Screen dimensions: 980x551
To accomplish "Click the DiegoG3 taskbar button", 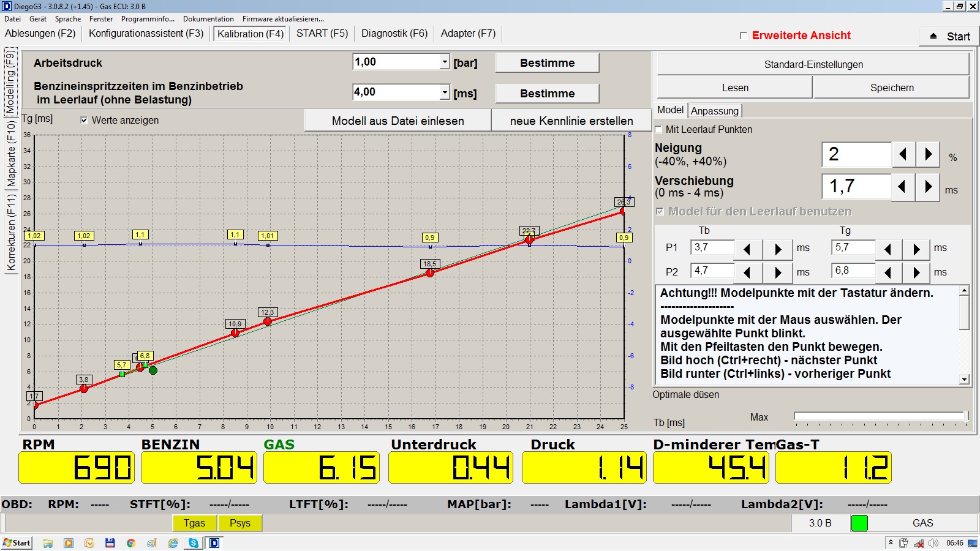I will click(214, 543).
